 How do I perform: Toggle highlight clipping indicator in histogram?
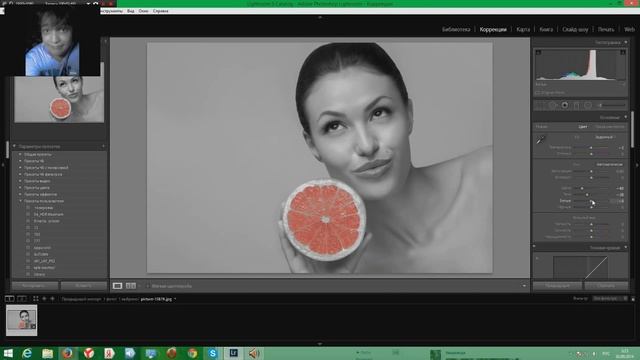(623, 52)
